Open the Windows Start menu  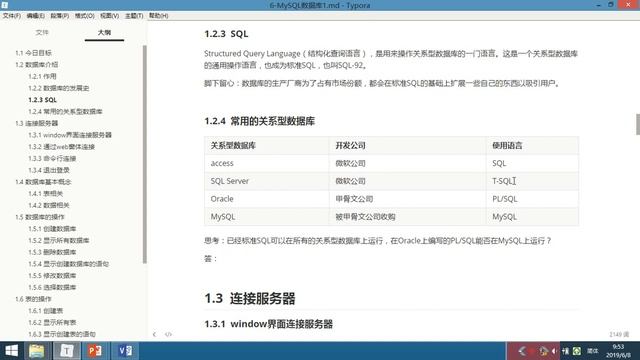11,351
